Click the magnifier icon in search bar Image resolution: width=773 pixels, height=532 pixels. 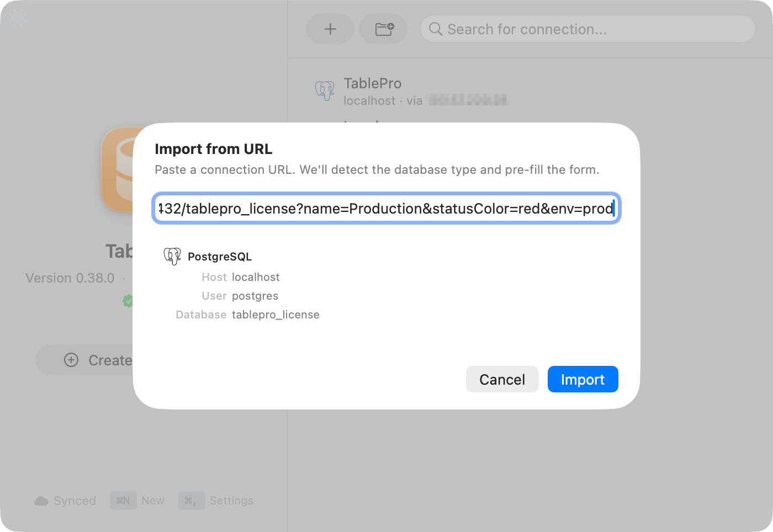pos(435,29)
